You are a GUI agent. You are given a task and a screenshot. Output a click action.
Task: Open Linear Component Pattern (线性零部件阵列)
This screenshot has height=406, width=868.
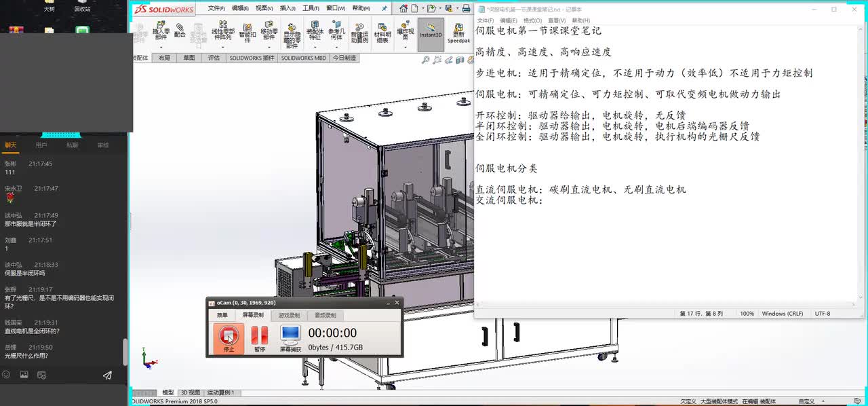pos(223,31)
